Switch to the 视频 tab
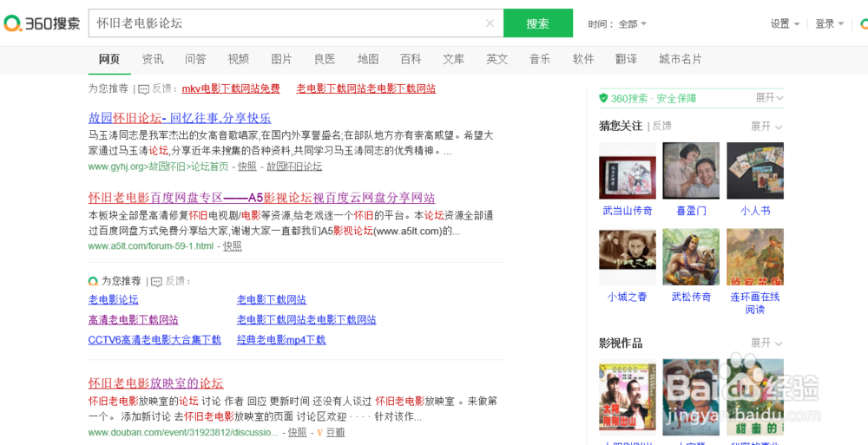The width and height of the screenshot is (868, 445). pyautogui.click(x=239, y=59)
